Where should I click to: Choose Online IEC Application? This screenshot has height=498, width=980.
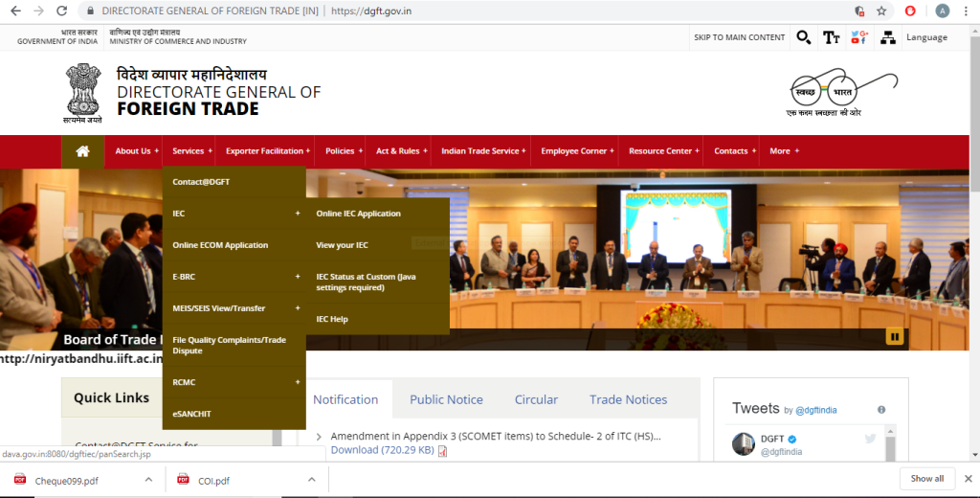click(377, 214)
